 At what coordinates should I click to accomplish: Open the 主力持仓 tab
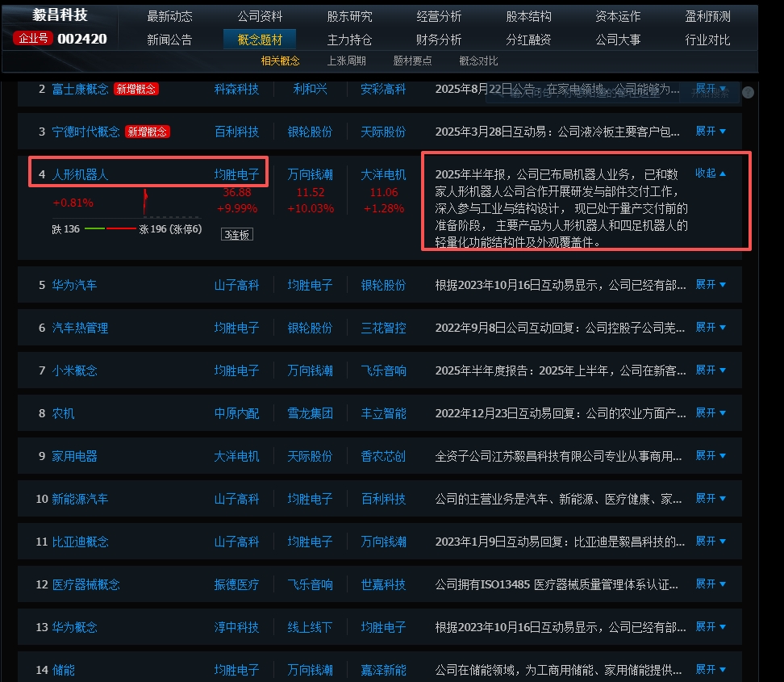(x=349, y=40)
